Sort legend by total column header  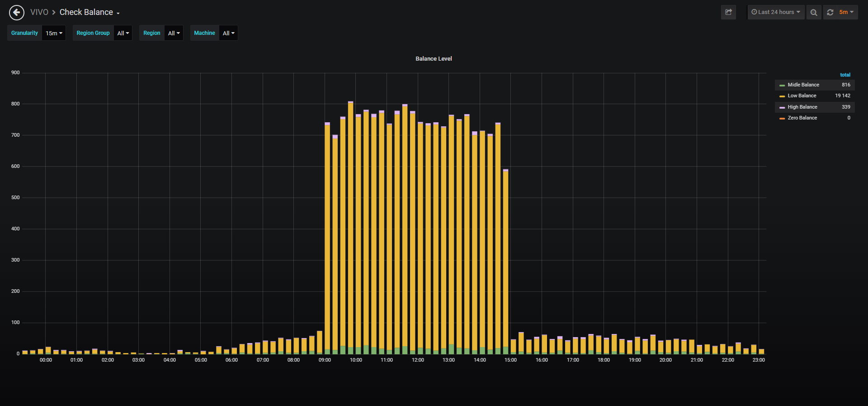pyautogui.click(x=845, y=75)
